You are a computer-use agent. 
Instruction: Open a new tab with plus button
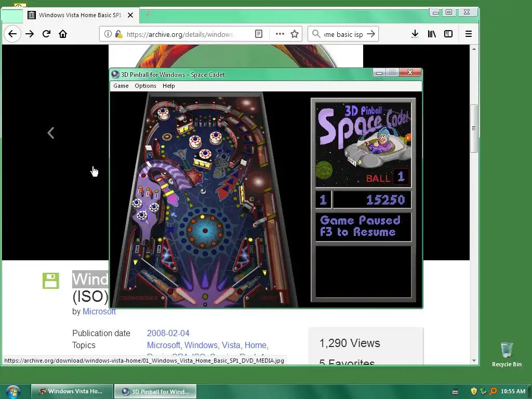tap(148, 15)
